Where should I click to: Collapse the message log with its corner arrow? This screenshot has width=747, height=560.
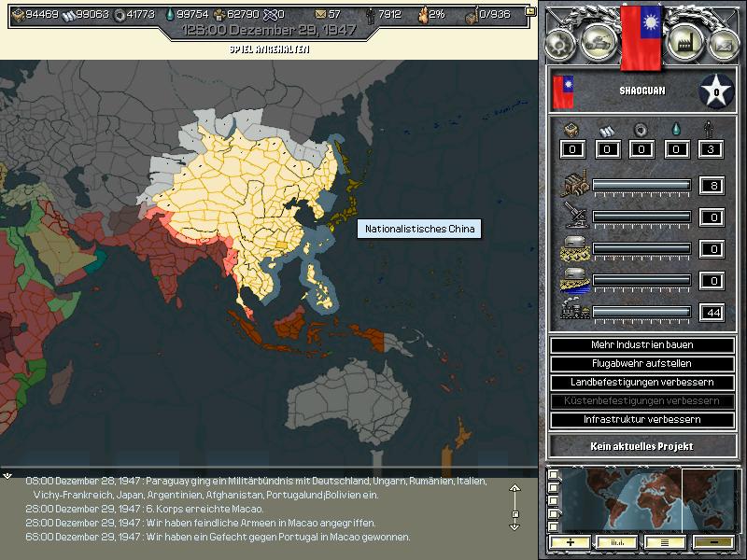tap(7, 475)
